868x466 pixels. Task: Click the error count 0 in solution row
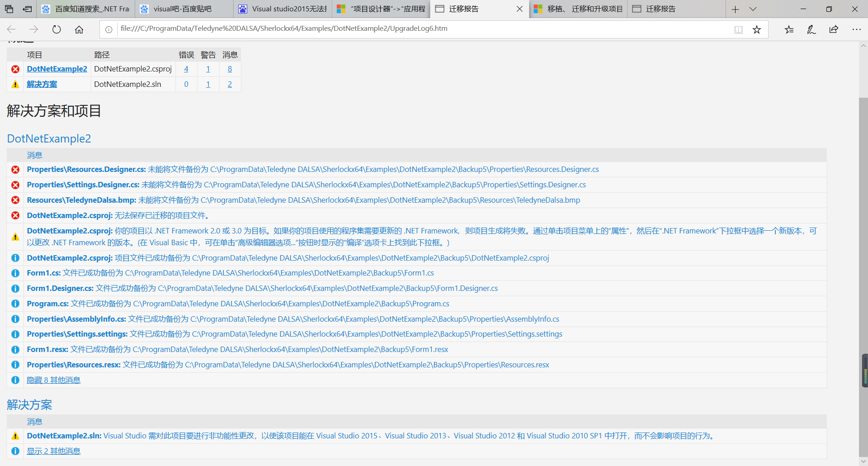(186, 84)
